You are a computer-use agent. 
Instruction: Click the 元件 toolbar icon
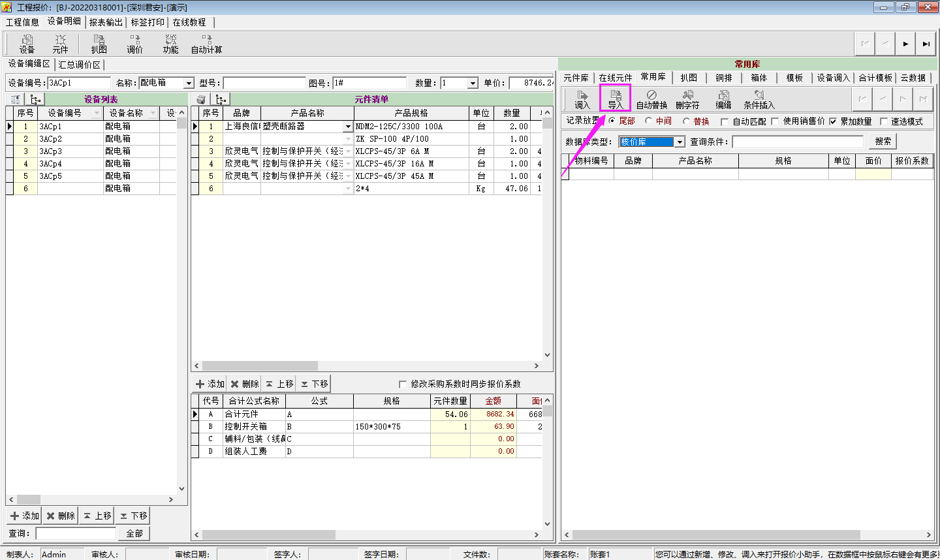pos(60,44)
